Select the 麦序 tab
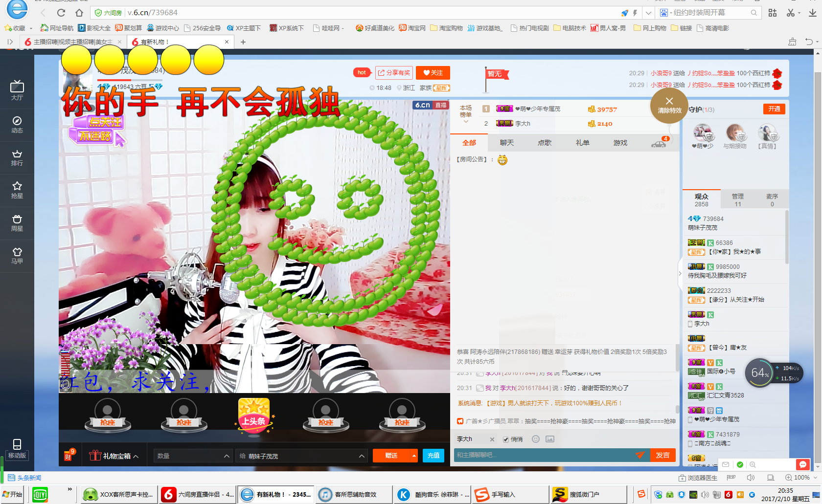 pos(772,199)
